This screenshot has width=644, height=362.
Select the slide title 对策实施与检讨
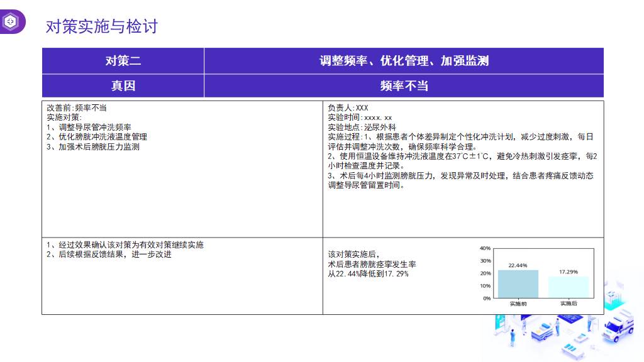(x=102, y=26)
